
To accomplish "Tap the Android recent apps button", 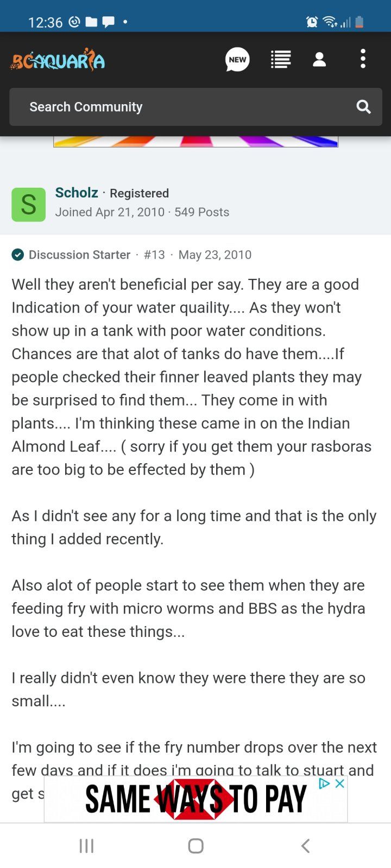I will (86, 846).
